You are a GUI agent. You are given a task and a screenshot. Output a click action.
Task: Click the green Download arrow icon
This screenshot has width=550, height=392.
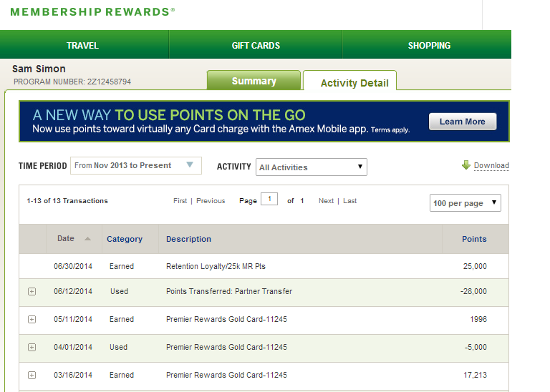click(466, 165)
